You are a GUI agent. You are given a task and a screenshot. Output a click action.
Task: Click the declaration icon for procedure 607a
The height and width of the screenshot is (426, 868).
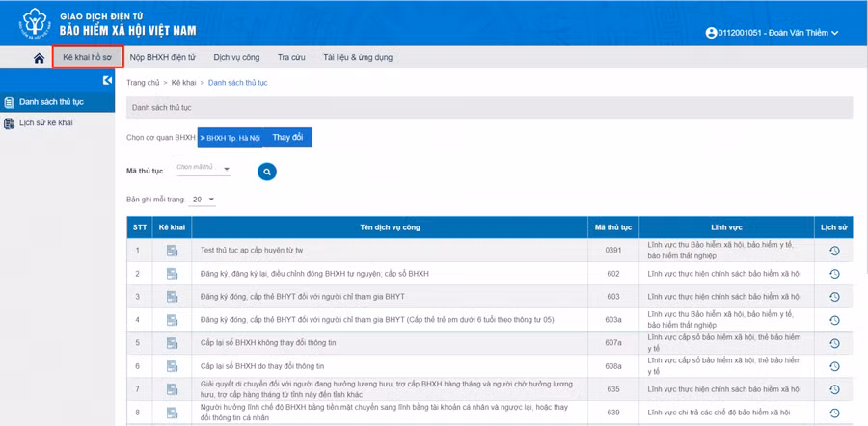click(172, 343)
